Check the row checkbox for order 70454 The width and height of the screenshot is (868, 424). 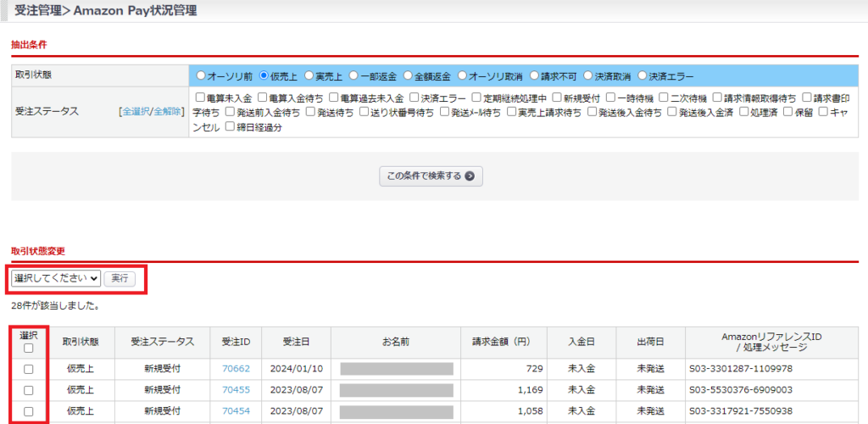(x=29, y=411)
